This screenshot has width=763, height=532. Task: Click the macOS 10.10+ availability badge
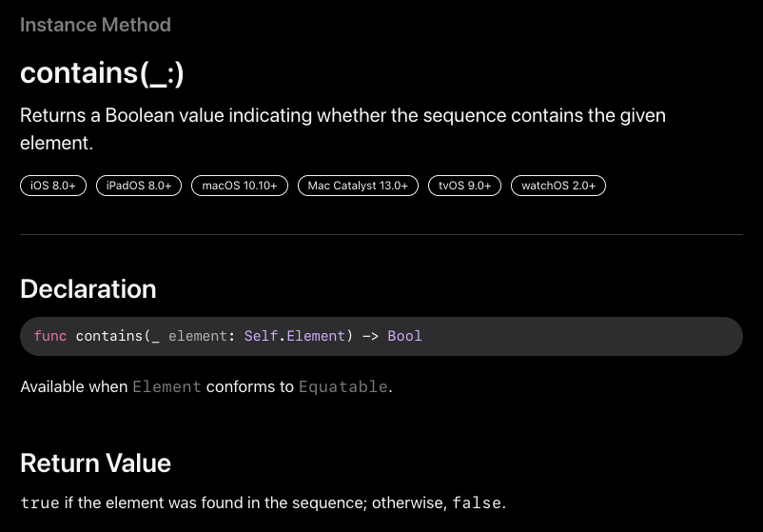point(240,186)
